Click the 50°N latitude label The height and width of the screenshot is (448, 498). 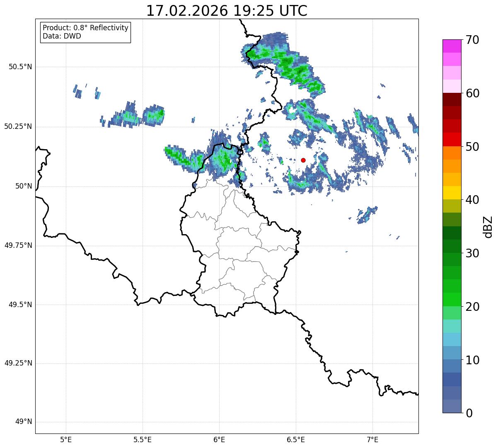tap(24, 186)
